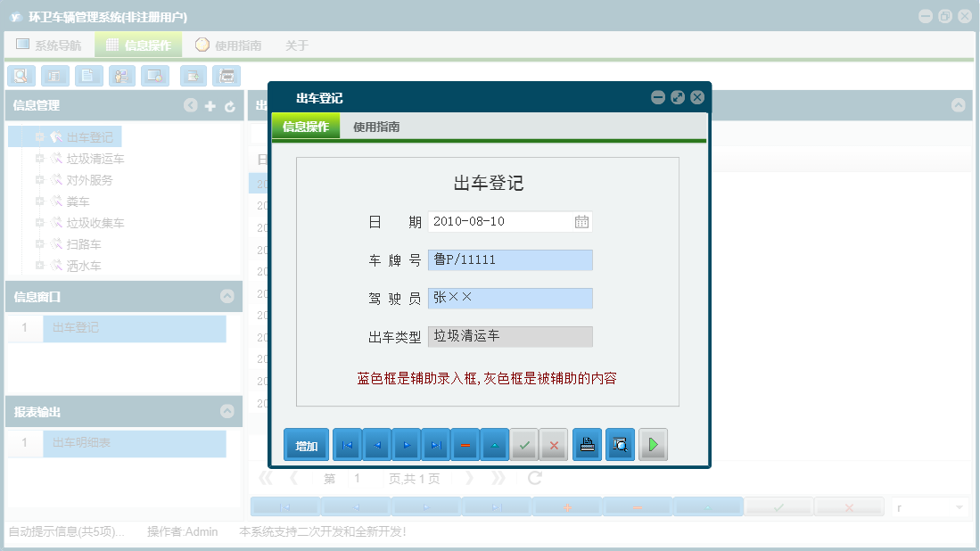Select the print icon in the 出车登记 dialog

(x=587, y=444)
